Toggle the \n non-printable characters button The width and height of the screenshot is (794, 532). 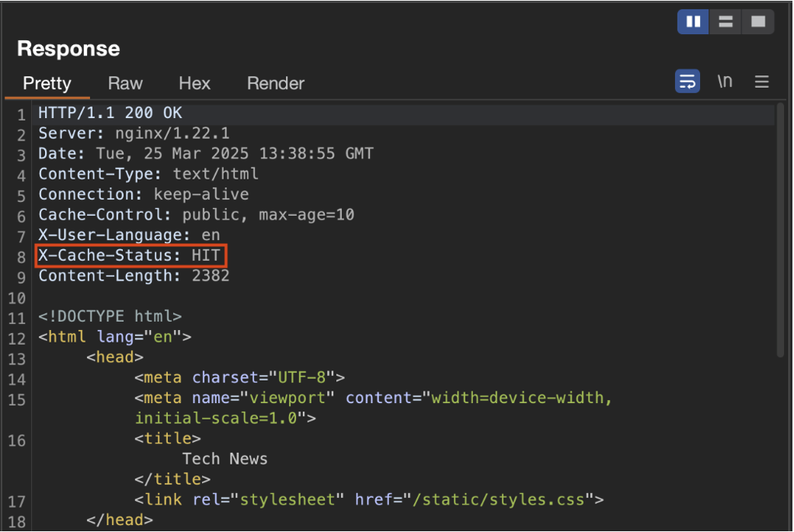(x=724, y=82)
